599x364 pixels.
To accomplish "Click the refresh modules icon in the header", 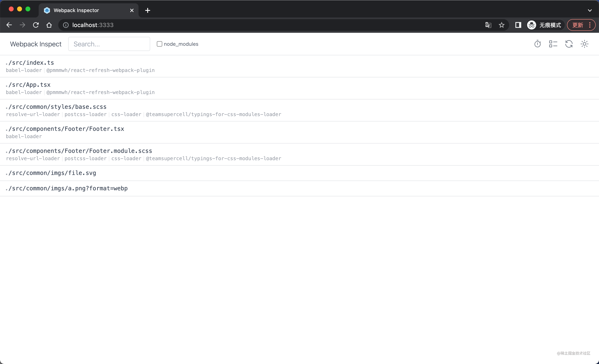I will pos(569,44).
